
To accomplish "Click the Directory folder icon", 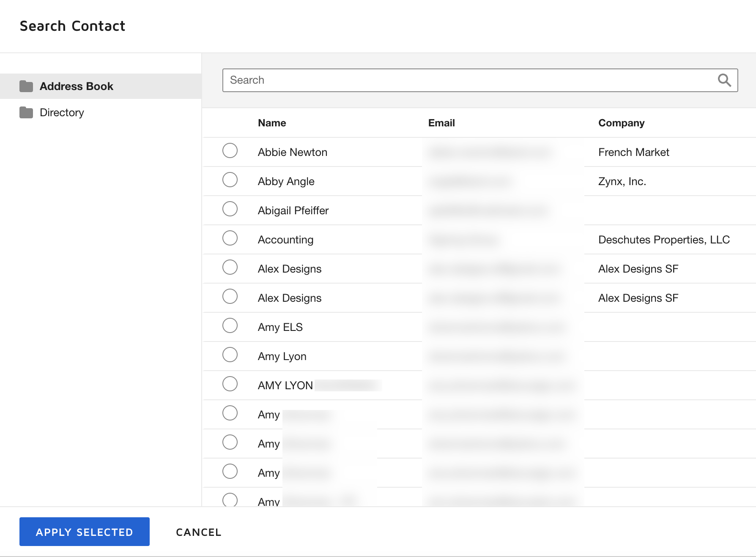I will (x=26, y=112).
